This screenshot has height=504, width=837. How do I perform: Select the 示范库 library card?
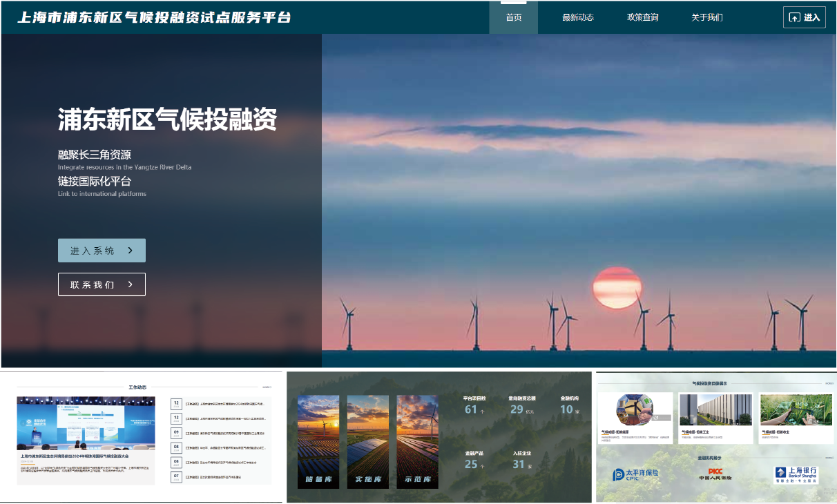(x=418, y=442)
